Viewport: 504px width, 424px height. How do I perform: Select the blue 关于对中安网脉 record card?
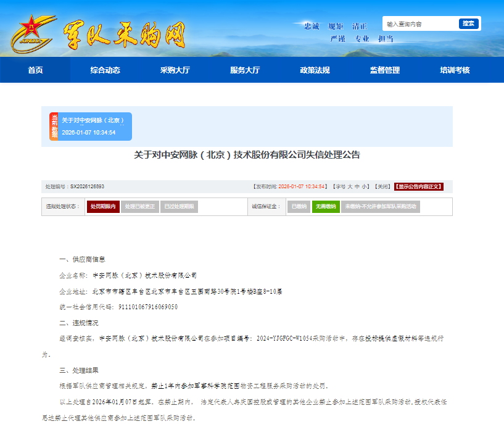tap(96, 127)
